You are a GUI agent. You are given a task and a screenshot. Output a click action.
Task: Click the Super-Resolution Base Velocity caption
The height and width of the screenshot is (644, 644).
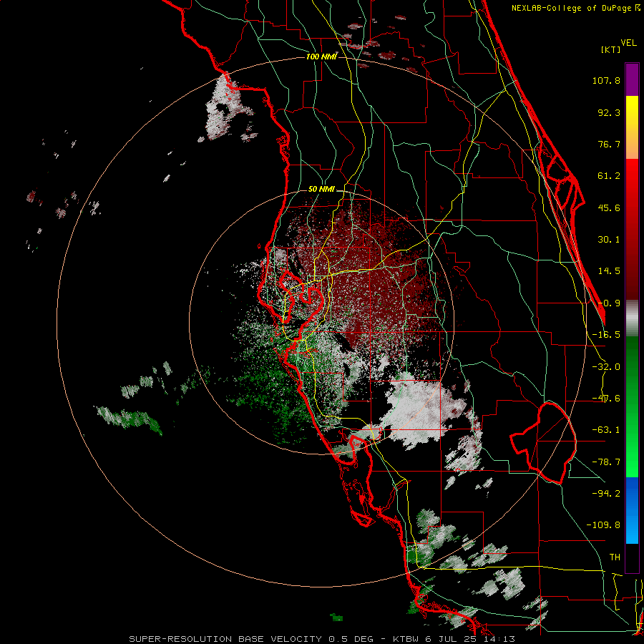pos(321,639)
